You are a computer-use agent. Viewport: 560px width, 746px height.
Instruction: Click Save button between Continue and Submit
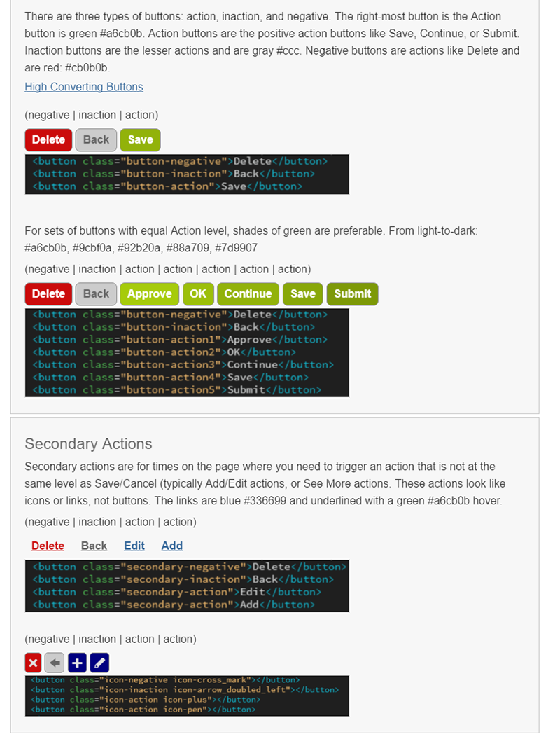[x=303, y=294]
